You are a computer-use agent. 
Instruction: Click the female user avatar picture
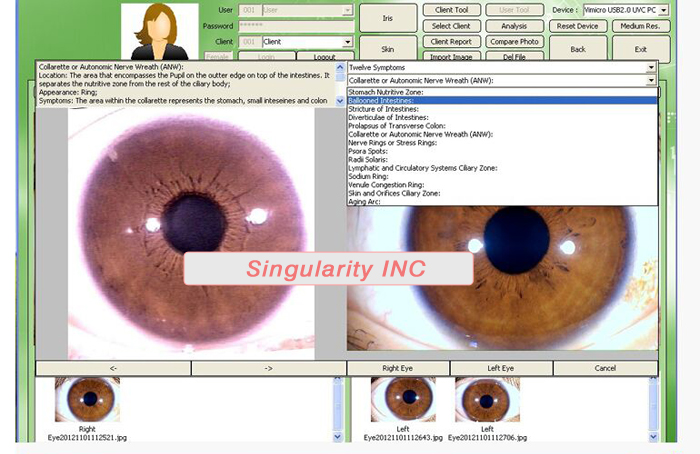pyautogui.click(x=160, y=31)
